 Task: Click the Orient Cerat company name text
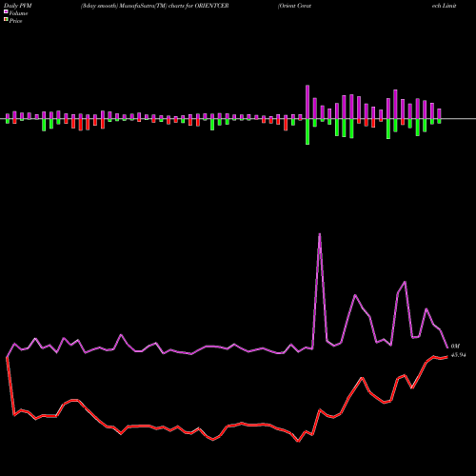coord(294,6)
